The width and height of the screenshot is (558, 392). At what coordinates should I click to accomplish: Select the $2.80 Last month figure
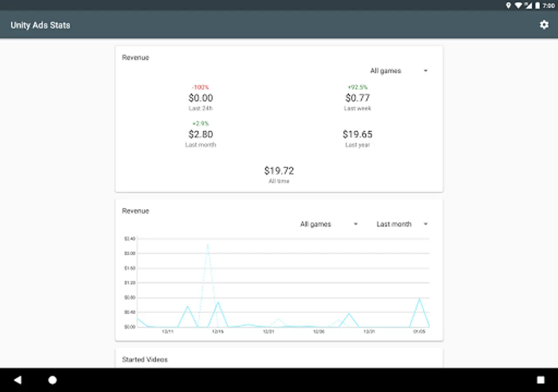pyautogui.click(x=201, y=134)
